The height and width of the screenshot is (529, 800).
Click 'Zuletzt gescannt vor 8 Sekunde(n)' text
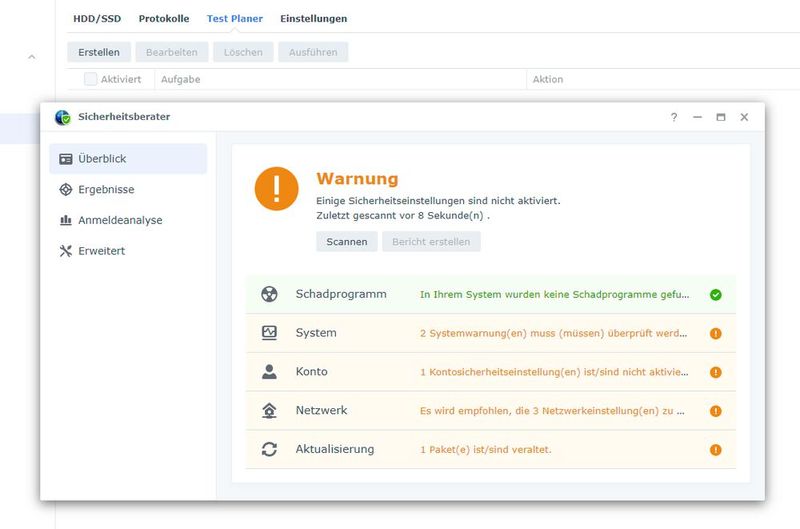pos(403,216)
